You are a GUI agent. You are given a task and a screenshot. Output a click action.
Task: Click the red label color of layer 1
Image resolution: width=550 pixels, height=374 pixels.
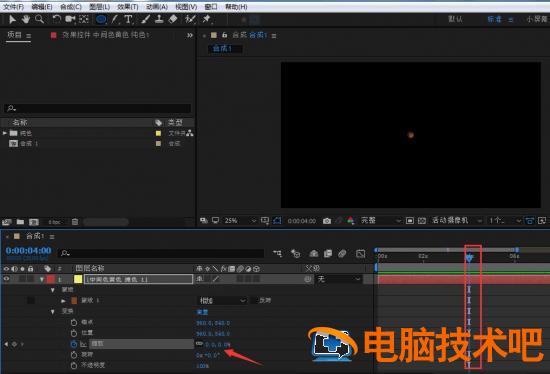[x=51, y=279]
